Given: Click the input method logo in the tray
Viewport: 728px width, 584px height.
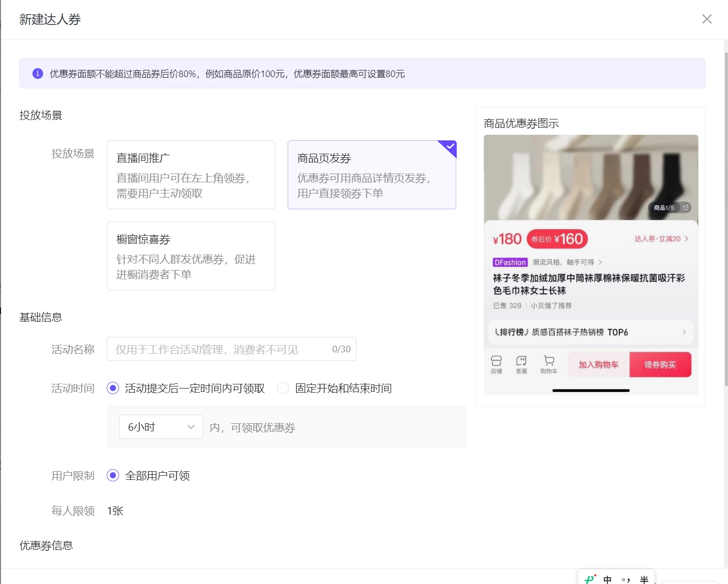Looking at the screenshot, I should [x=590, y=578].
